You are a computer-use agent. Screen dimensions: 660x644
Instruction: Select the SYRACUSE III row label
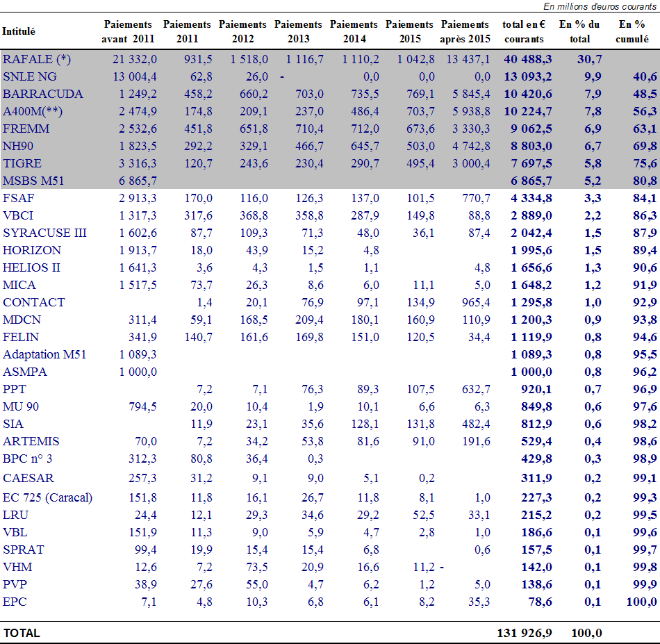(44, 233)
